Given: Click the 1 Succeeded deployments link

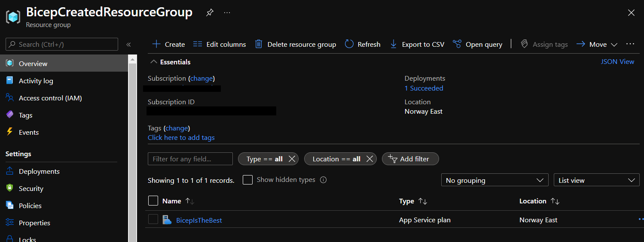Looking at the screenshot, I should 424,88.
